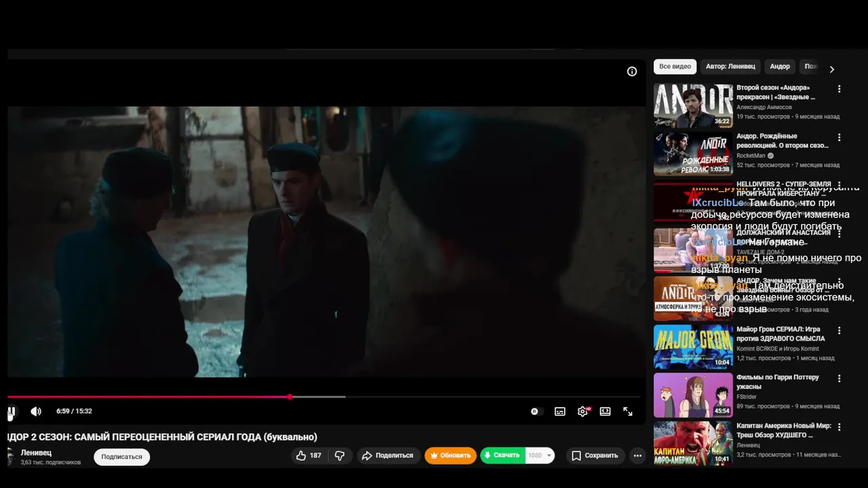Open the 1080 quality dropdown
The height and width of the screenshot is (488, 868).
540,455
